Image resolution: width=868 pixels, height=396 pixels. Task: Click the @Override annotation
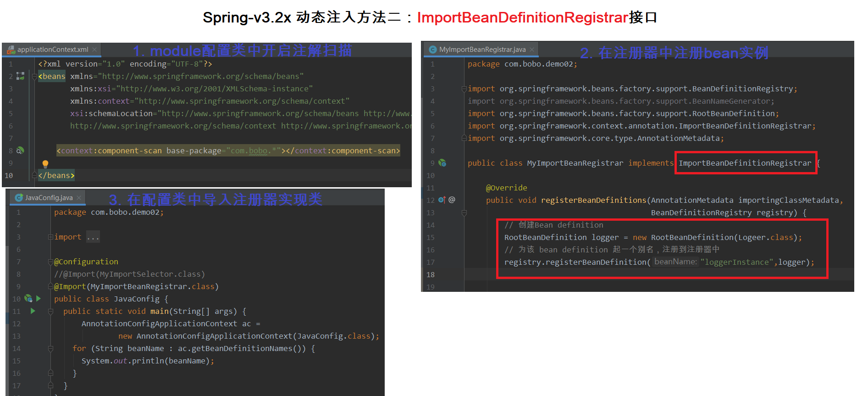click(x=506, y=188)
